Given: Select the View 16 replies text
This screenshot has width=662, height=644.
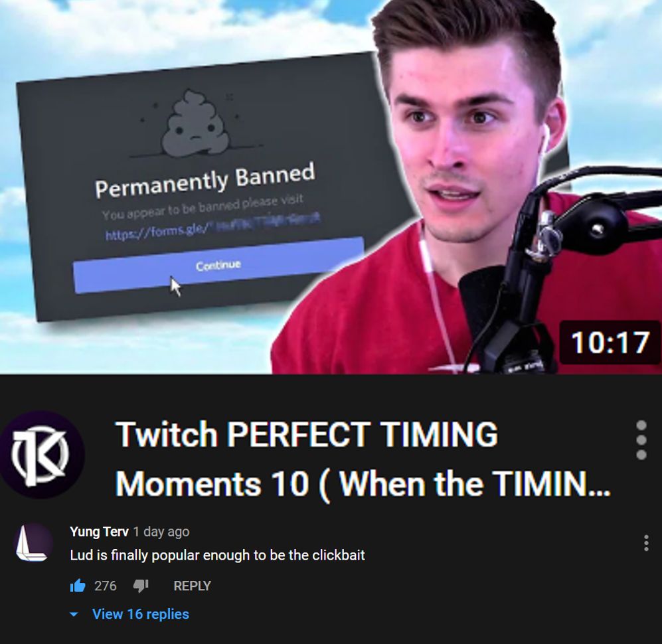Looking at the screenshot, I should [x=141, y=614].
